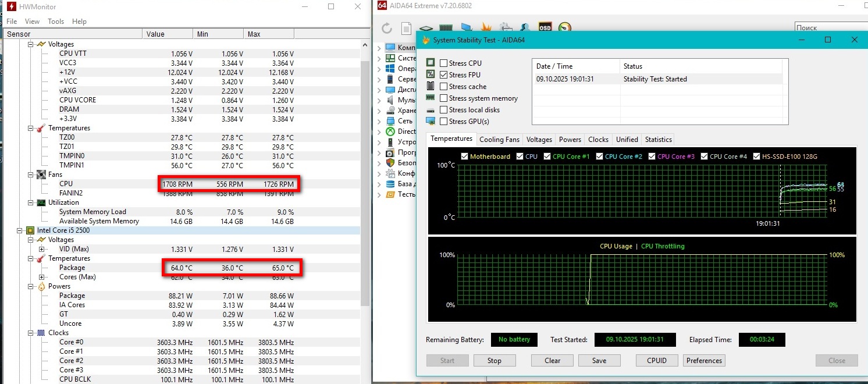Click the Utilization graph icon in HWMonitor
The height and width of the screenshot is (384, 868).
(x=41, y=202)
